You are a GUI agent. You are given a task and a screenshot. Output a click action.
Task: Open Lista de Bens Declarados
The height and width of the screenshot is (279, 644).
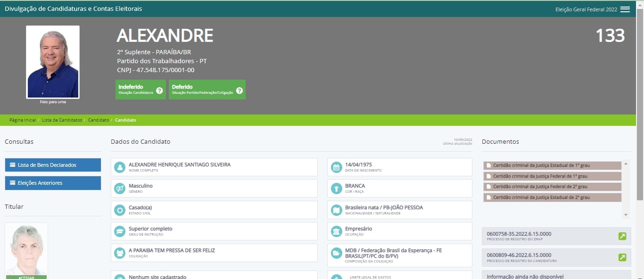coord(53,165)
